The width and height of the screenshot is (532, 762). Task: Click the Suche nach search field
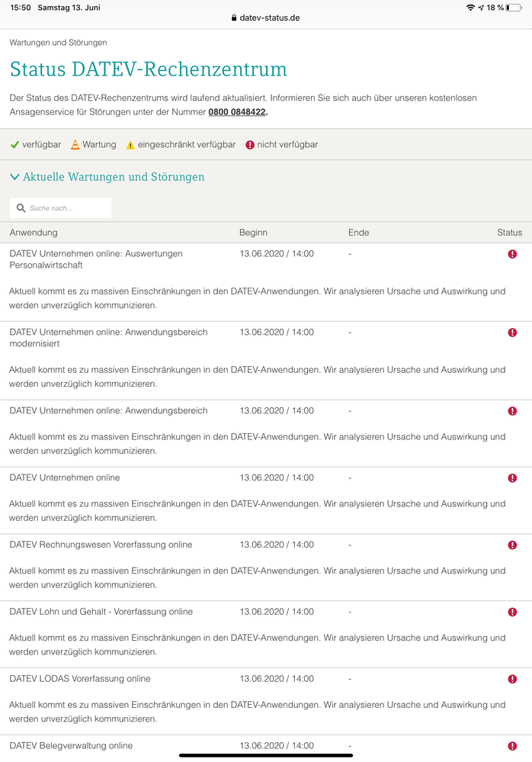click(x=61, y=208)
